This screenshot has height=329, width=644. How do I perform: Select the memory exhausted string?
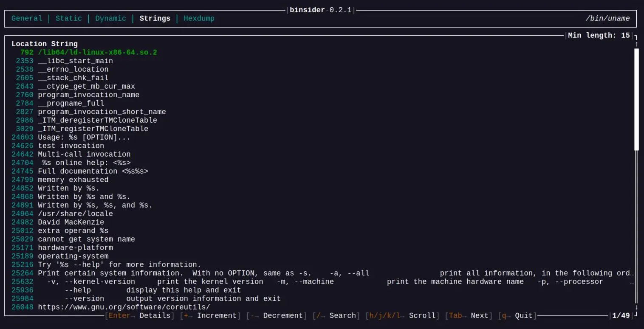click(x=73, y=180)
